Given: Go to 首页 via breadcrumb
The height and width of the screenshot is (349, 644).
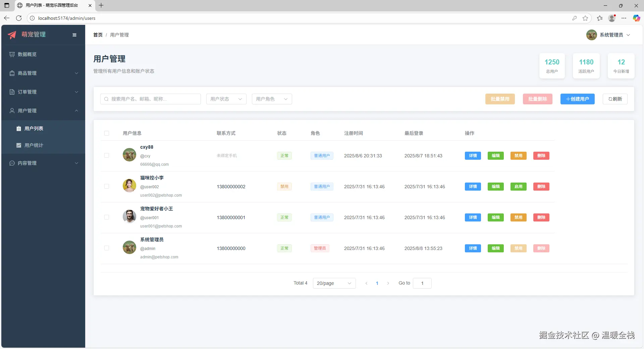Looking at the screenshot, I should (x=98, y=35).
